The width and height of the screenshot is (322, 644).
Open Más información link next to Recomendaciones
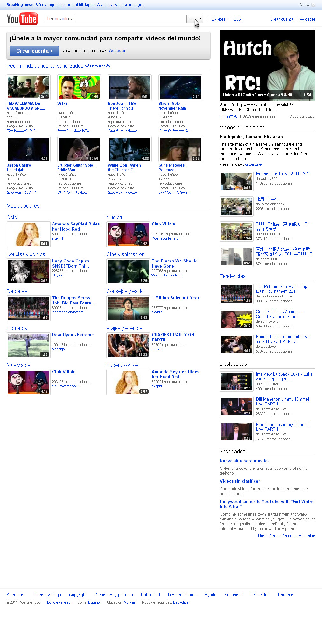97,66
